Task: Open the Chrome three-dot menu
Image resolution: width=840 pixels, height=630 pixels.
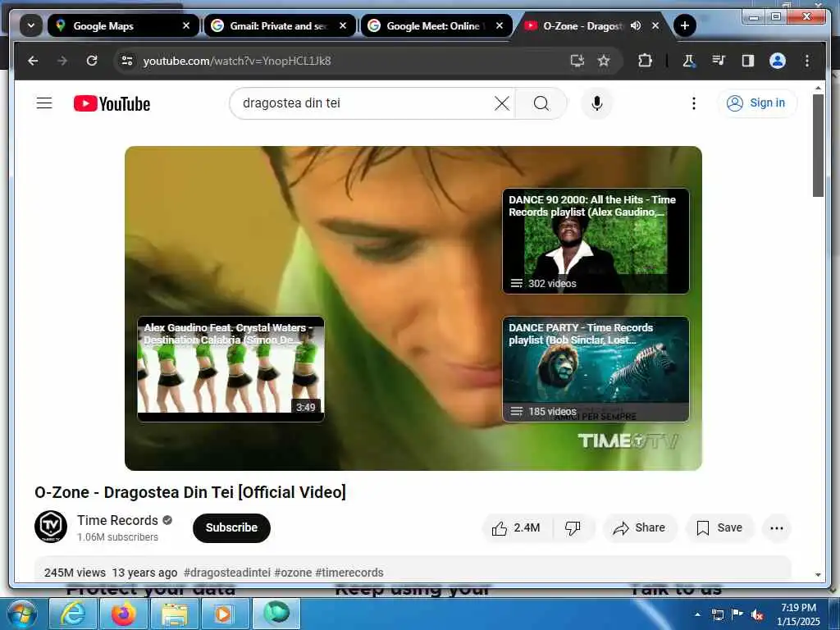Action: pyautogui.click(x=807, y=61)
